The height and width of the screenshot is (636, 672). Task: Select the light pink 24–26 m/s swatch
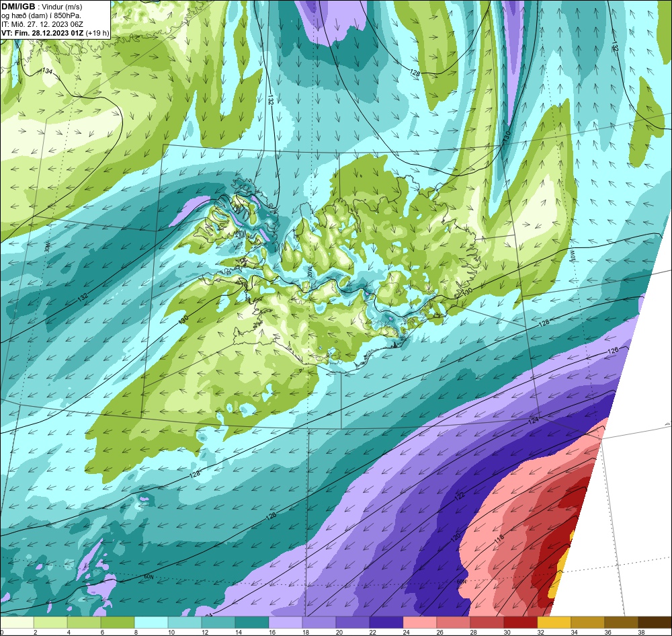click(420, 623)
